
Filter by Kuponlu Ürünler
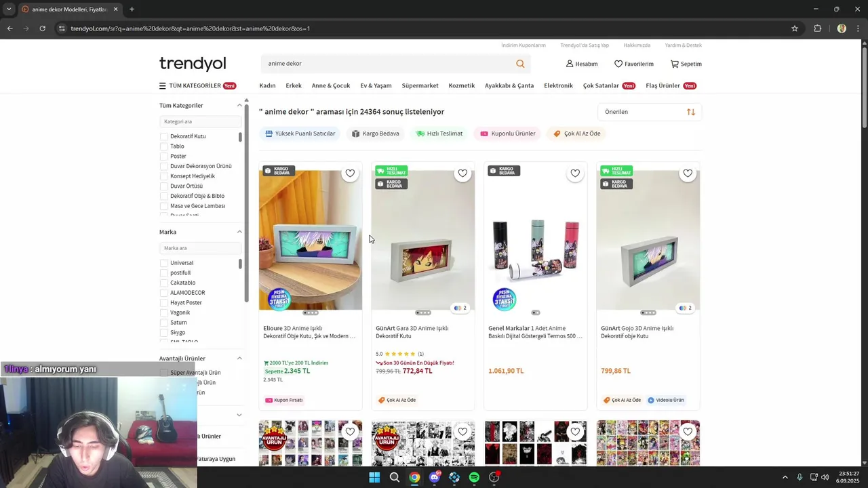pos(507,134)
